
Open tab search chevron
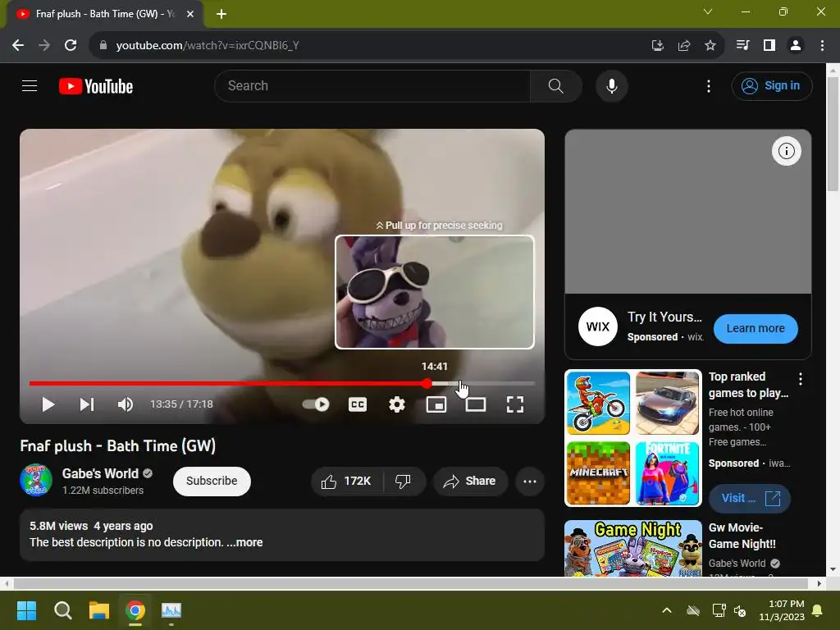click(708, 11)
